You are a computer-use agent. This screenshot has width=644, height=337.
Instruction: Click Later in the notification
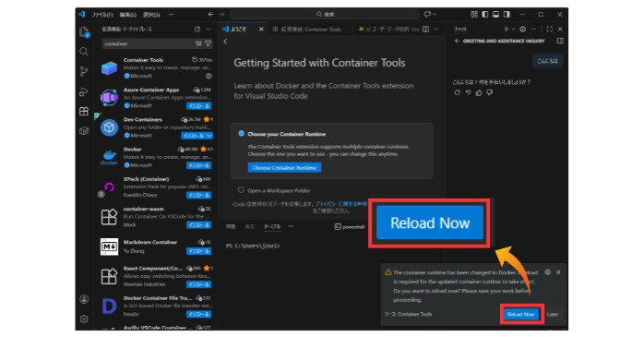click(553, 315)
